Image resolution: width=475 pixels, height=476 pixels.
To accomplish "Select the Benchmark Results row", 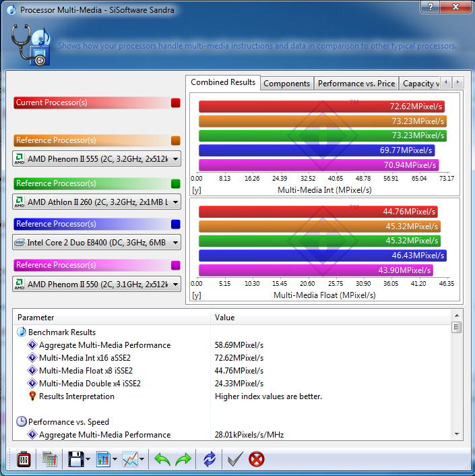I will pos(232,332).
